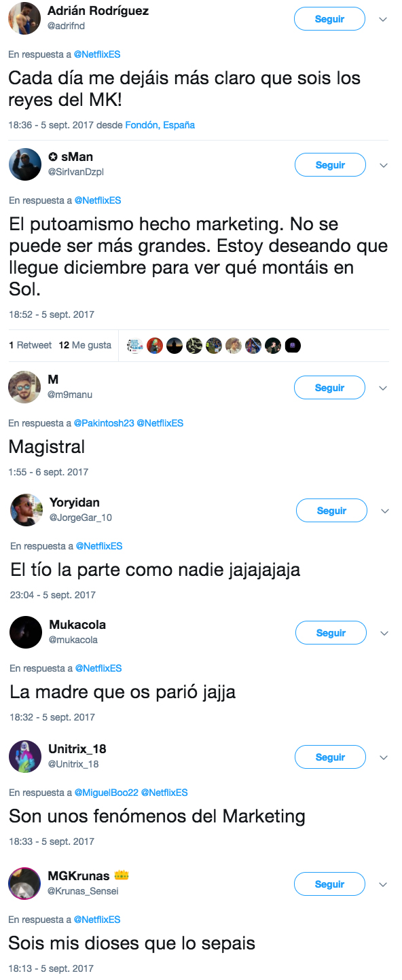View 1 Retweet list
402x980 pixels.
(x=30, y=345)
